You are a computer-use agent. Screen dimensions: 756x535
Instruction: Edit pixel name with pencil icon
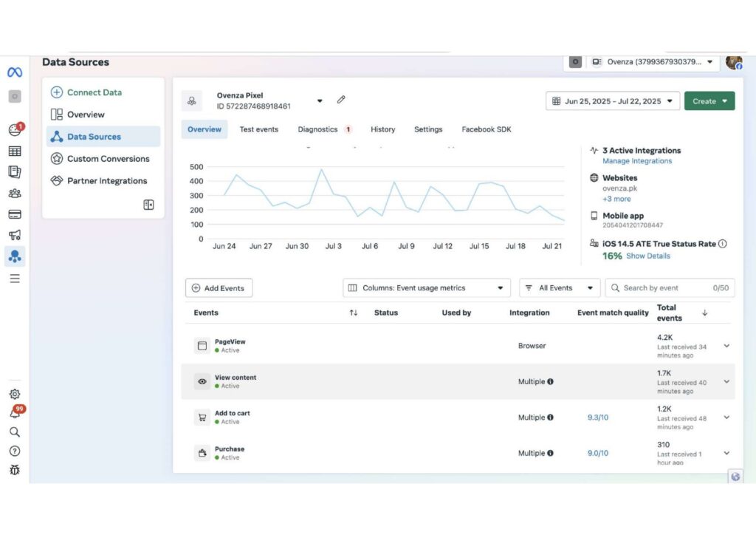pyautogui.click(x=341, y=100)
